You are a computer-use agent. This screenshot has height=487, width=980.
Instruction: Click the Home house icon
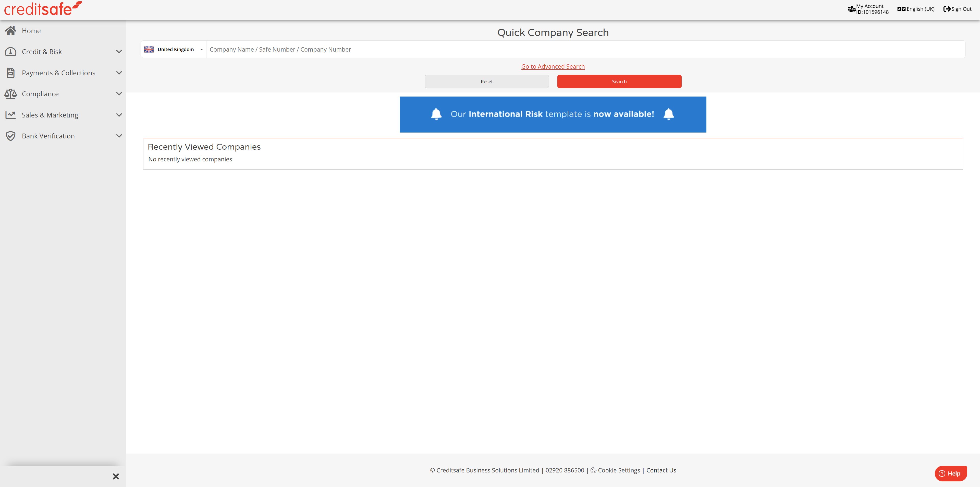[x=11, y=31]
